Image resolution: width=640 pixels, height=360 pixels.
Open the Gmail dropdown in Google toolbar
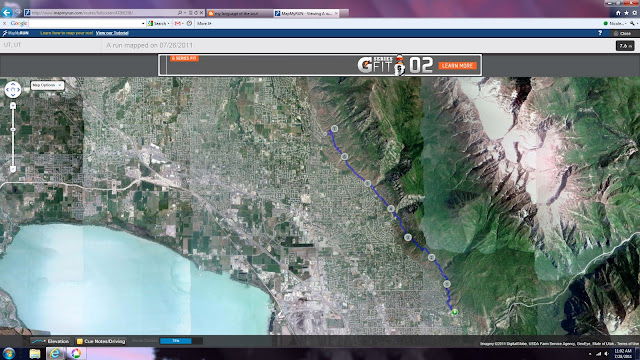[x=178, y=24]
